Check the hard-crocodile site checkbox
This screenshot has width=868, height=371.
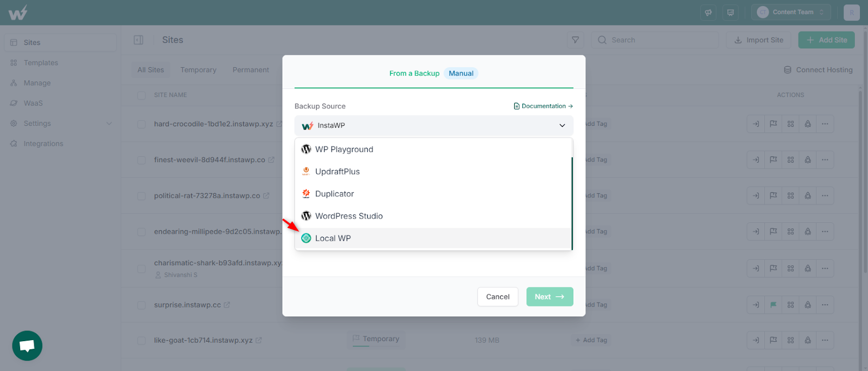click(142, 124)
